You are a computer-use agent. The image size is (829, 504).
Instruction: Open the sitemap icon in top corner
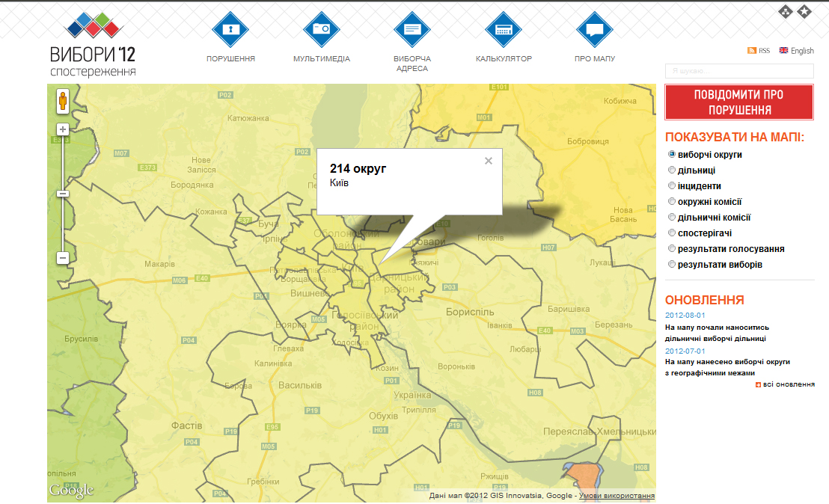[x=786, y=11]
